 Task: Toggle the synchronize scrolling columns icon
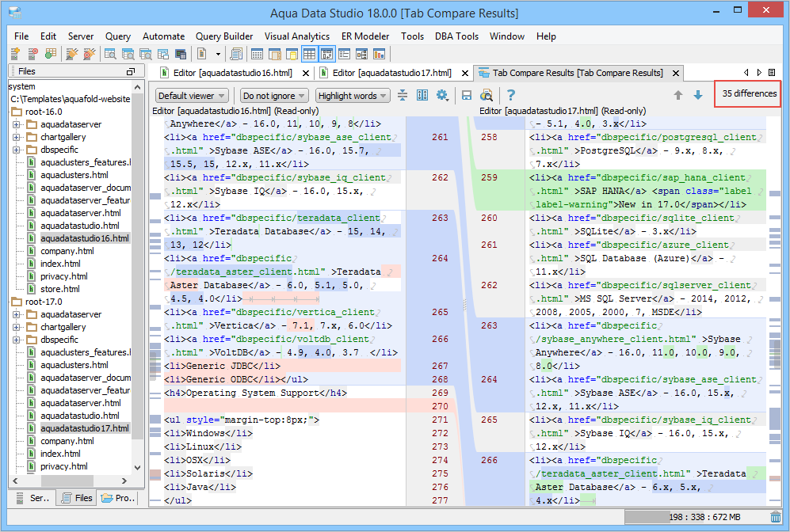(422, 96)
